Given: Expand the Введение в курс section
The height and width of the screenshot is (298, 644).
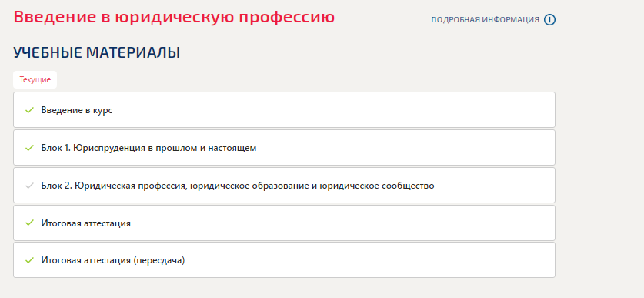Looking at the screenshot, I should pyautogui.click(x=284, y=110).
